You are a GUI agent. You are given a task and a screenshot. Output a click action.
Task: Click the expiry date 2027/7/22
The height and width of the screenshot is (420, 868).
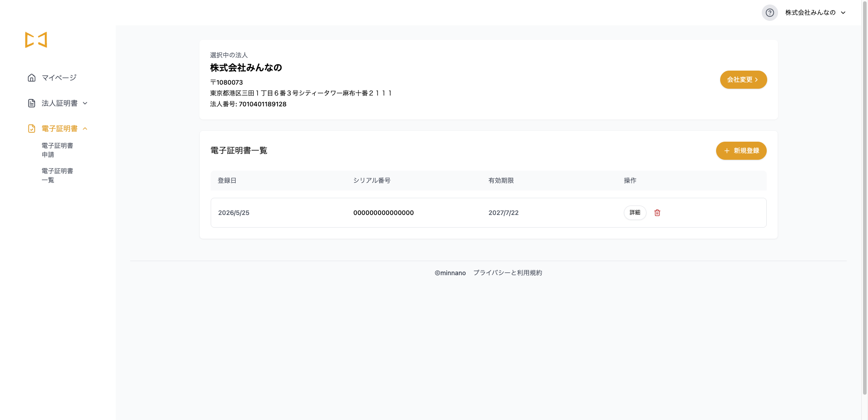coord(504,213)
